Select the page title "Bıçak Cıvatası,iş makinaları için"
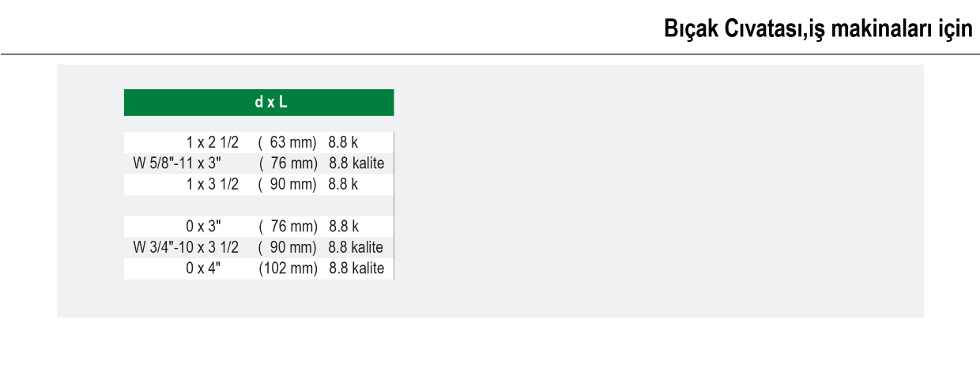The width and height of the screenshot is (980, 379). point(818,30)
